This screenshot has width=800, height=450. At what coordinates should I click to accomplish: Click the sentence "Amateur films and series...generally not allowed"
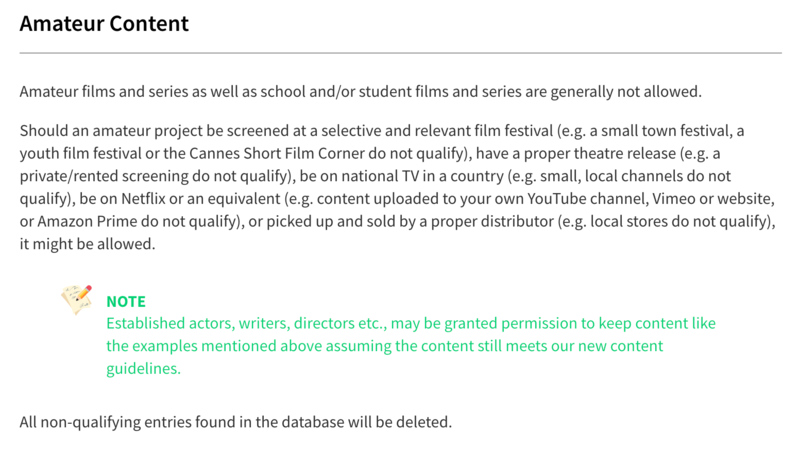(361, 92)
